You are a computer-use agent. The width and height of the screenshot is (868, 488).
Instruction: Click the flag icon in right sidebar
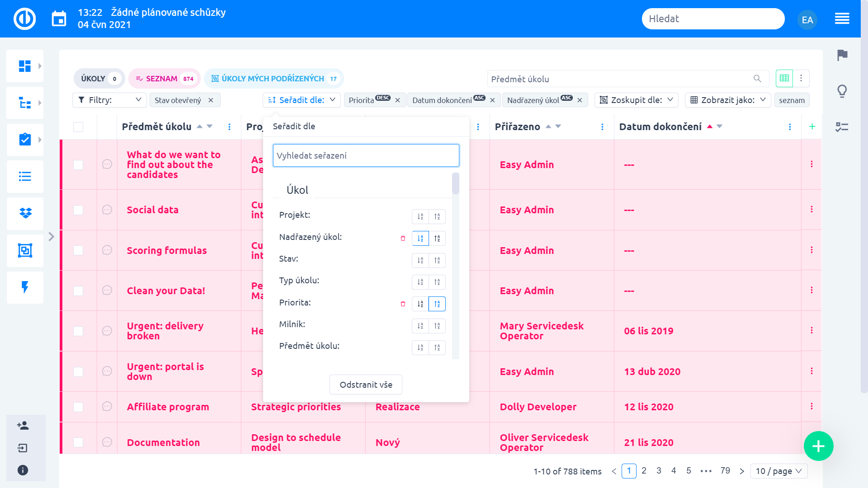click(x=842, y=55)
